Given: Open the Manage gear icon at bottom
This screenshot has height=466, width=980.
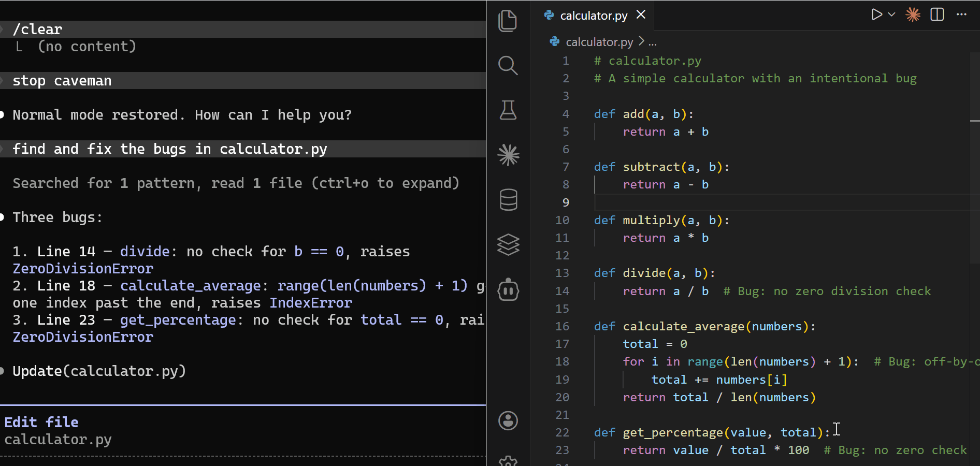Looking at the screenshot, I should tap(508, 461).
